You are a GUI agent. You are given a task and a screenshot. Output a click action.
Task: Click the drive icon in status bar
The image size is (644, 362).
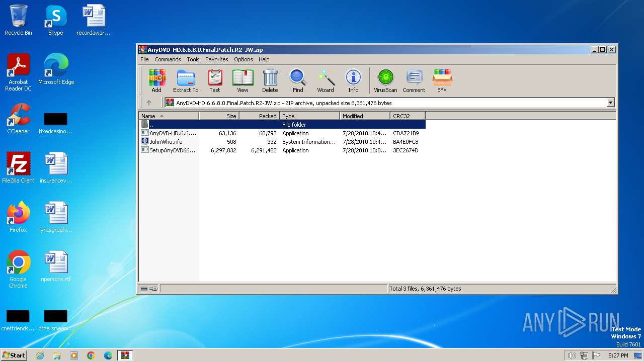(x=144, y=289)
